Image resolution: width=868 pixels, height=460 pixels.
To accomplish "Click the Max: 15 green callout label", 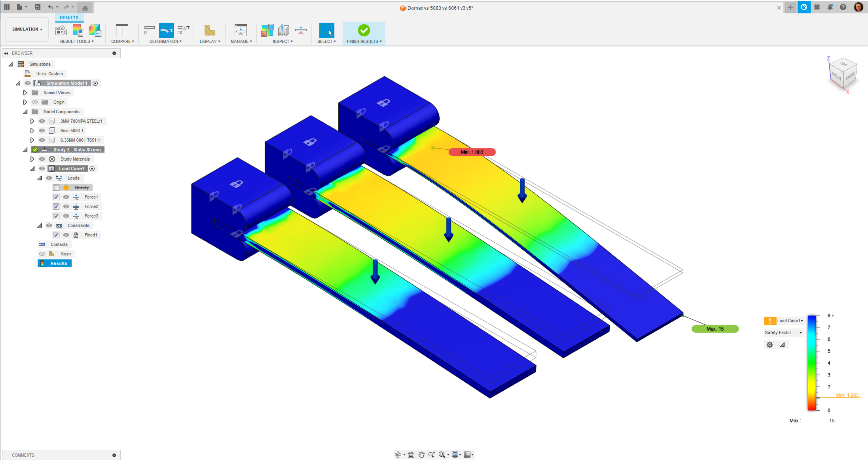I will [715, 329].
